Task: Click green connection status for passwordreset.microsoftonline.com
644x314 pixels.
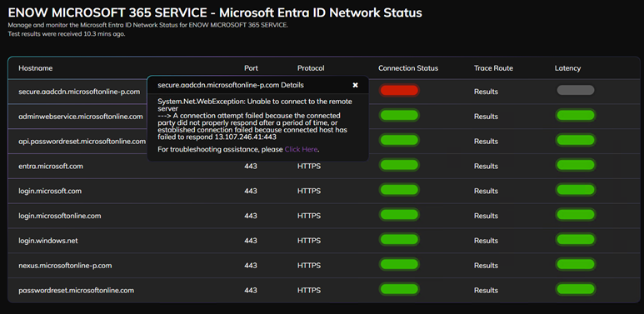Action: tap(399, 289)
